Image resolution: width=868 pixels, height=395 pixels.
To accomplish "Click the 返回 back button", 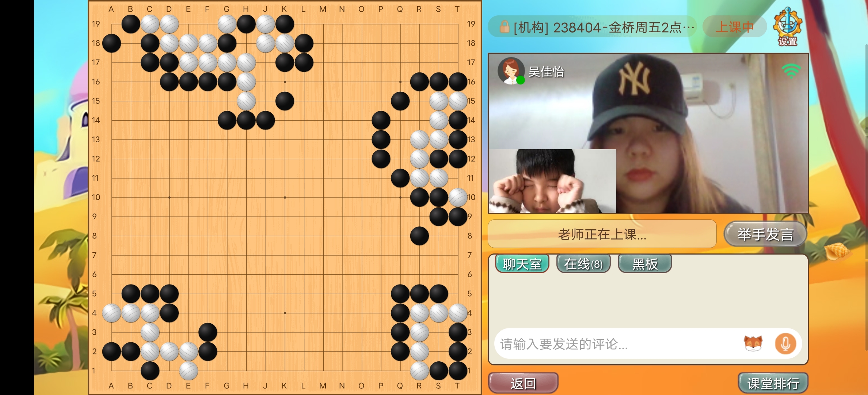I will [x=523, y=383].
